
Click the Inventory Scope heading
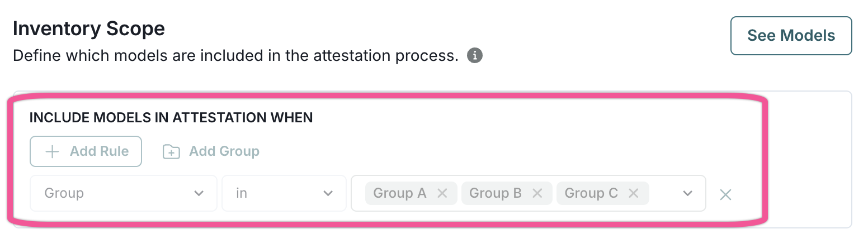click(88, 29)
